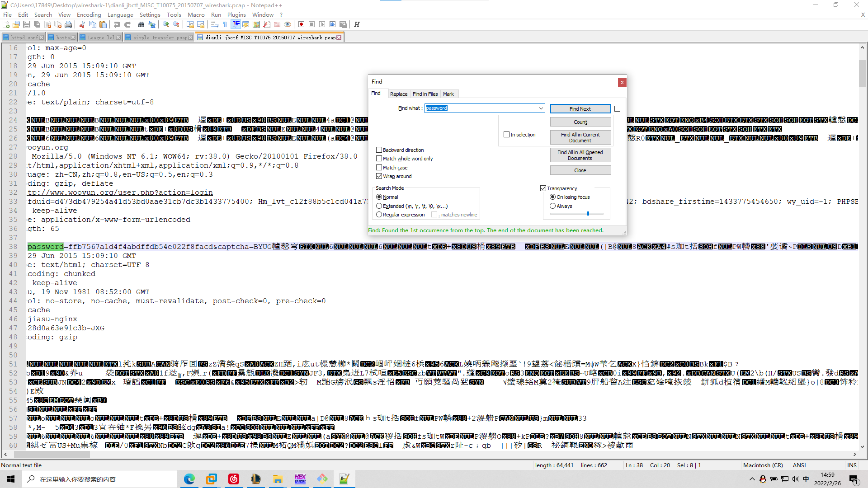Click the Undo arrow icon on the toolbar
868x488 pixels.
coord(117,24)
